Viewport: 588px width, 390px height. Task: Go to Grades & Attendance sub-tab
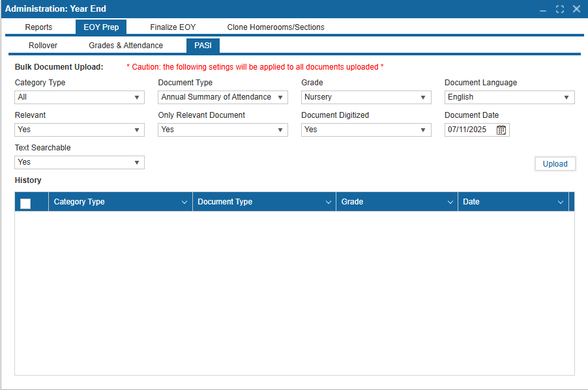[126, 46]
